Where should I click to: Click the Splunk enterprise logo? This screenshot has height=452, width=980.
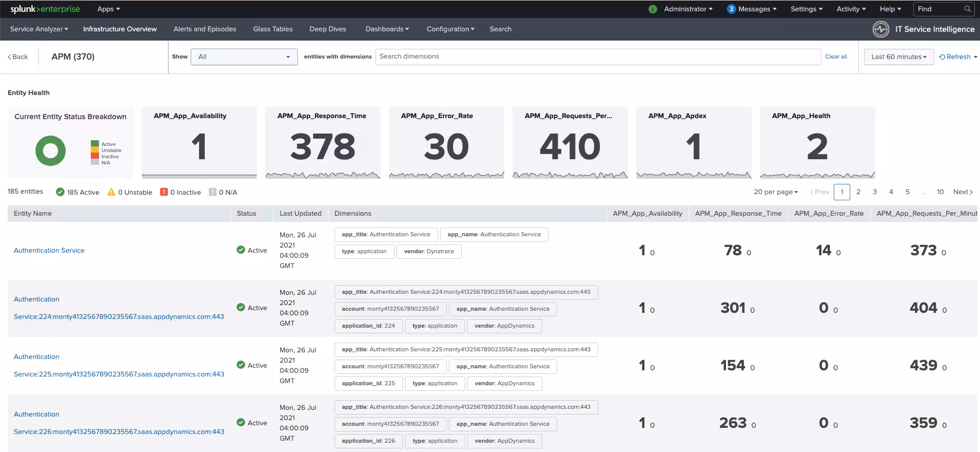click(45, 9)
